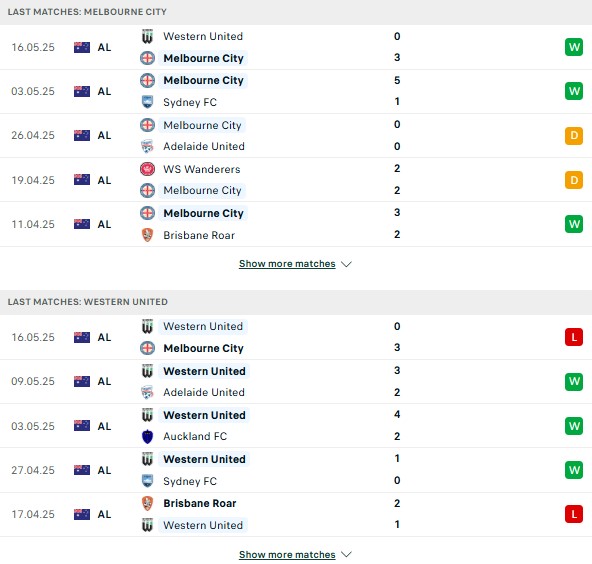Image resolution: width=592 pixels, height=564 pixels.
Task: Expand chevron beside Melbourne City show more matches
Action: click(346, 264)
